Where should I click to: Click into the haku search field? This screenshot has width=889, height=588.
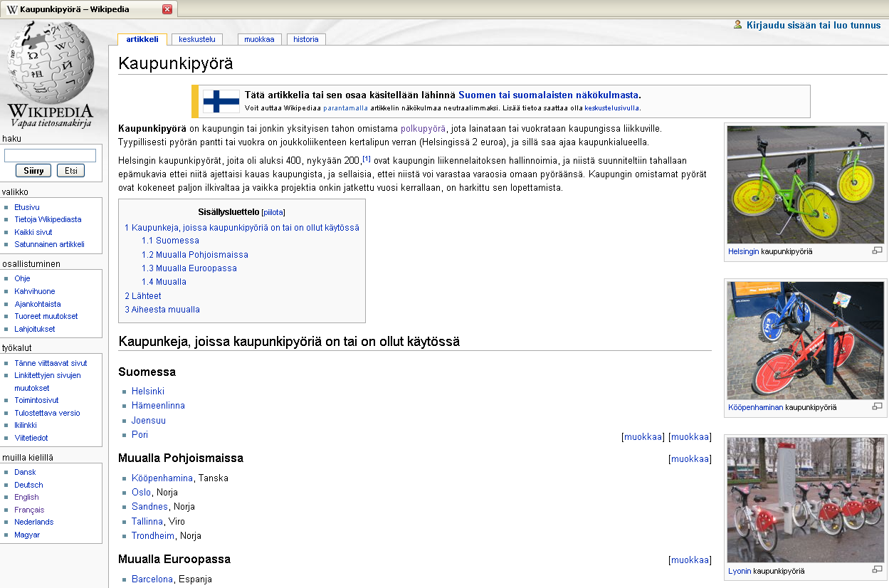point(50,155)
